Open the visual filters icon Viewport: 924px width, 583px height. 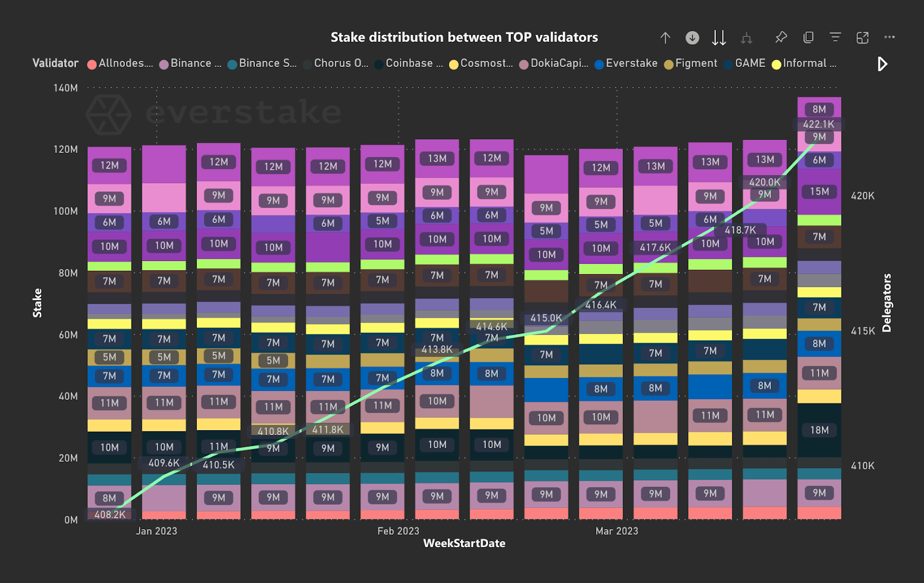click(835, 37)
